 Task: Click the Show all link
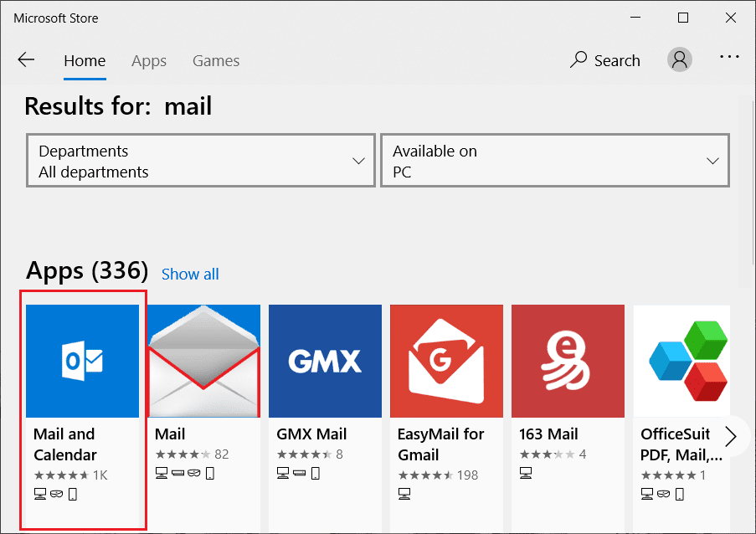click(190, 275)
